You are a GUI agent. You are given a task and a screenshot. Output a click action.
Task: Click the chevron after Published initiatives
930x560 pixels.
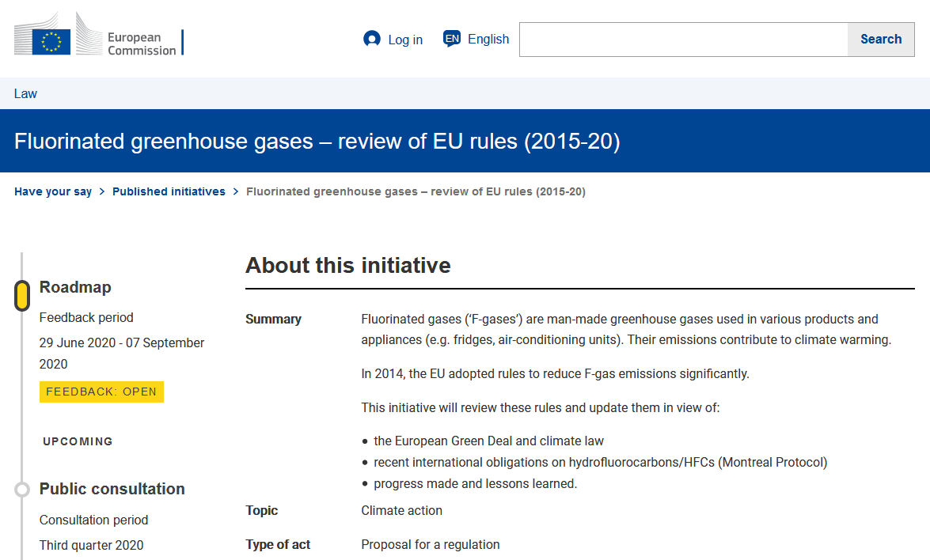pyautogui.click(x=236, y=191)
